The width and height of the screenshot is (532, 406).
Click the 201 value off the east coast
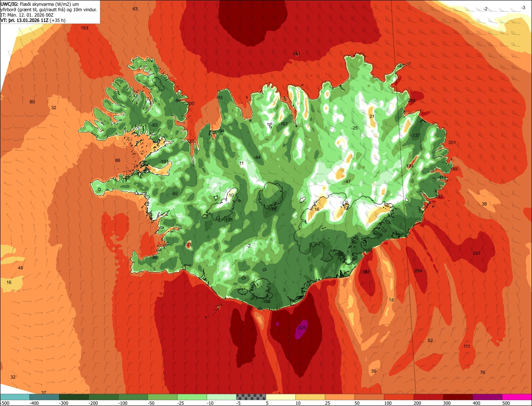pos(453,142)
